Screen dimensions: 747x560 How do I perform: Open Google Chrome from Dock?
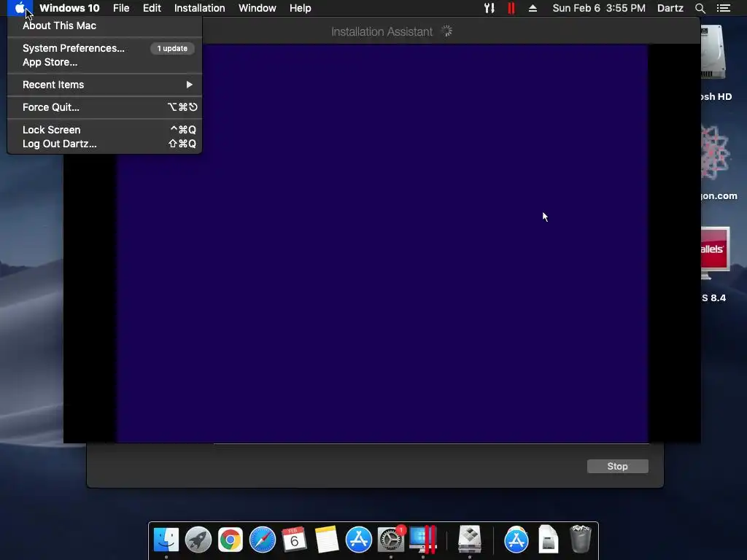coord(230,540)
